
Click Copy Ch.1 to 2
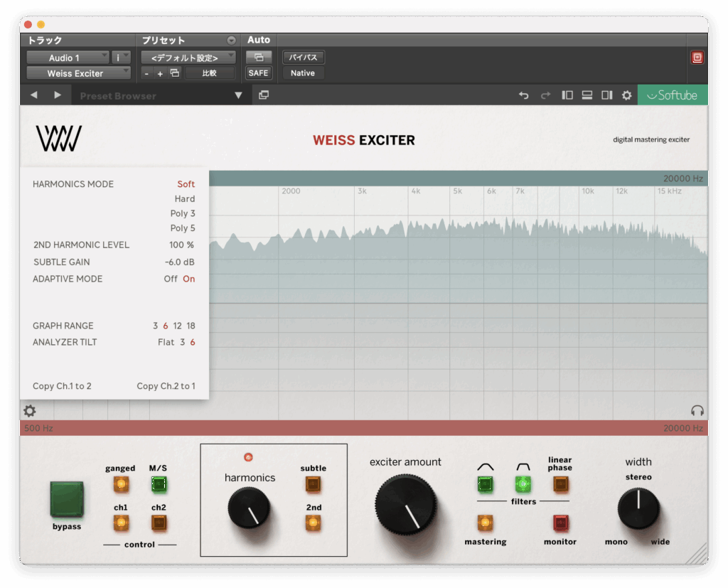pos(62,386)
